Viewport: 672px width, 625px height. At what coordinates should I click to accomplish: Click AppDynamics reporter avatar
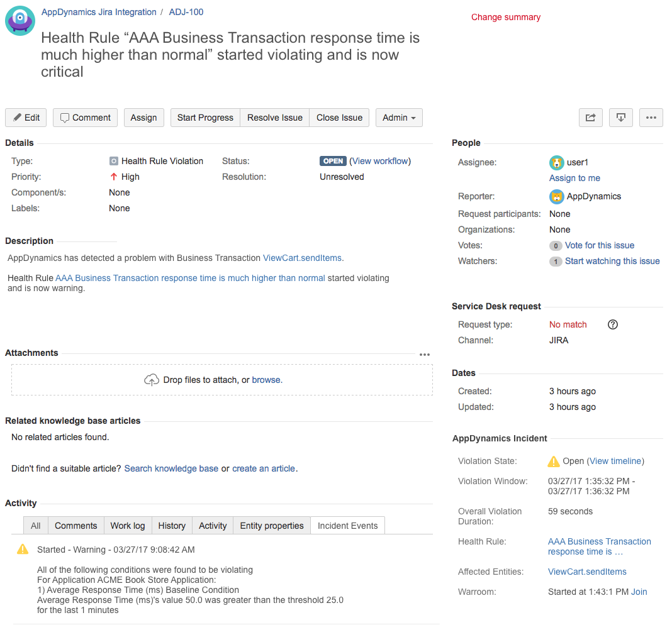tap(556, 196)
